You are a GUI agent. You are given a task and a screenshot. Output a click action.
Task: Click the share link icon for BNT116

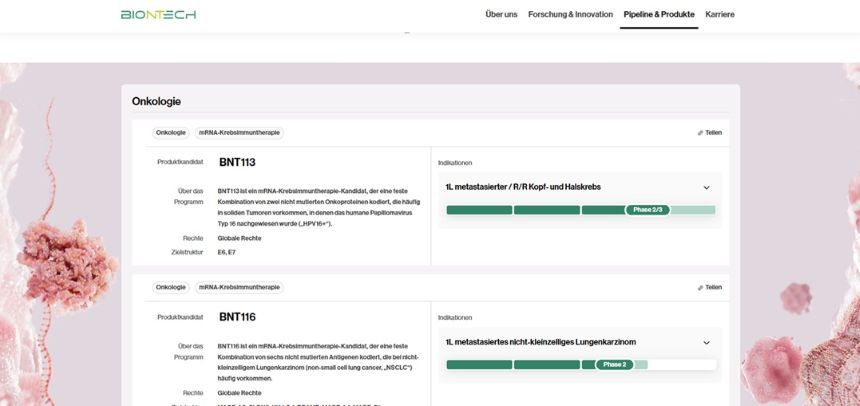point(700,288)
